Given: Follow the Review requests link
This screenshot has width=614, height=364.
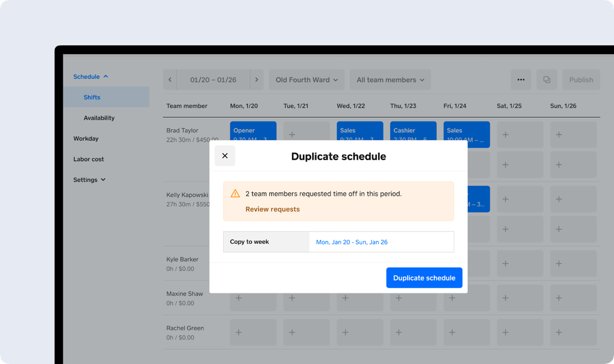Looking at the screenshot, I should (272, 209).
